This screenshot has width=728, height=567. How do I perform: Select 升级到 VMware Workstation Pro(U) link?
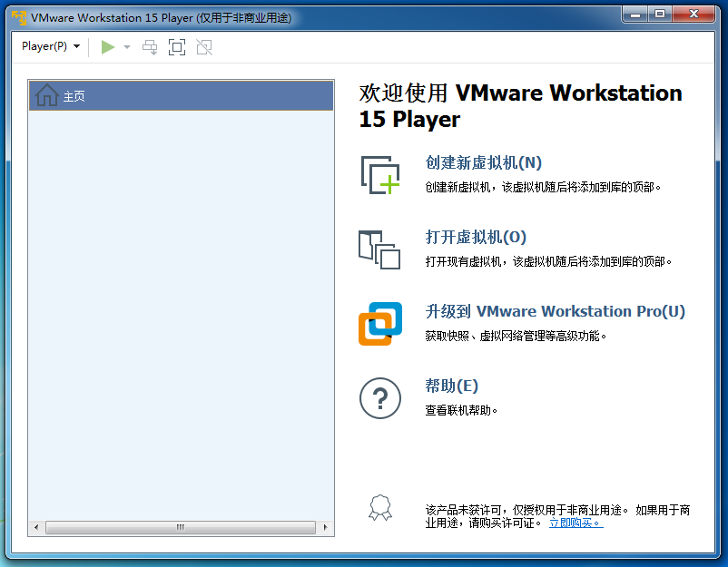click(x=556, y=311)
